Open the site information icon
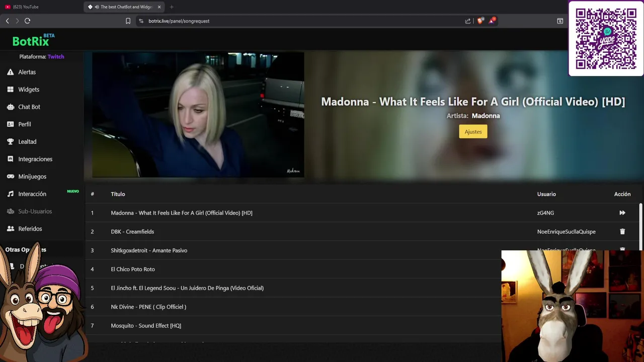Viewport: 644px width, 362px height. pos(141,21)
